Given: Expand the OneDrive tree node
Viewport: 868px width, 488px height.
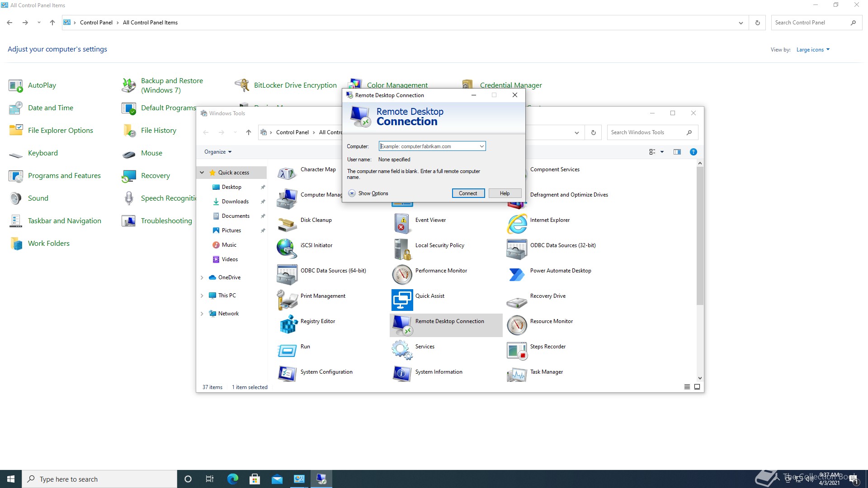Looking at the screenshot, I should click(x=202, y=277).
